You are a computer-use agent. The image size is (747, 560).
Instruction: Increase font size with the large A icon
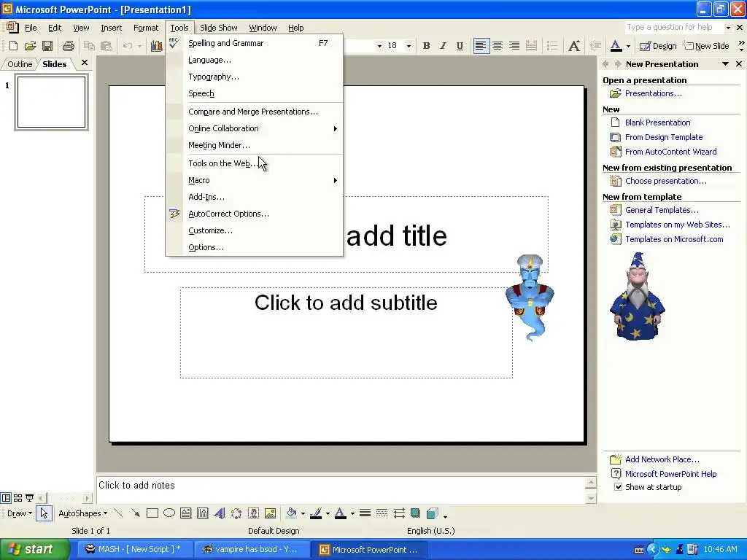[574, 46]
